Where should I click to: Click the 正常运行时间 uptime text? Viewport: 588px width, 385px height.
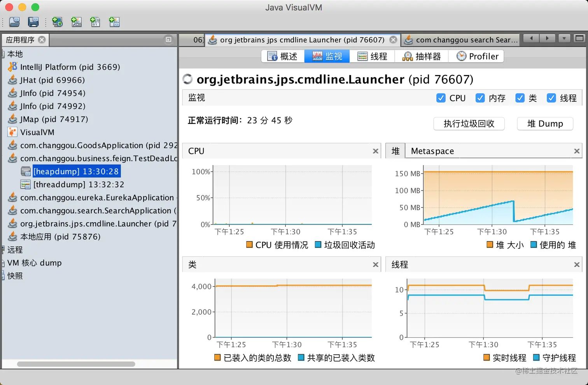(240, 120)
